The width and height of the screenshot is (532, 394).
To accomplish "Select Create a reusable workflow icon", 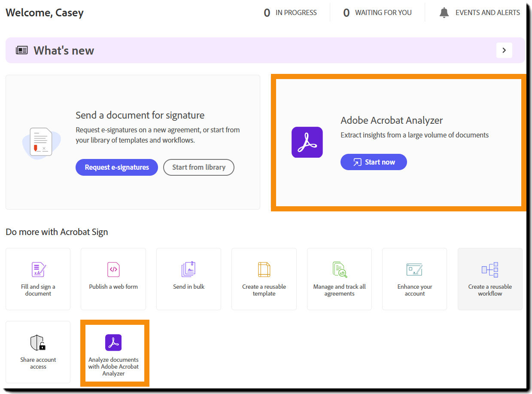I will pos(489,269).
